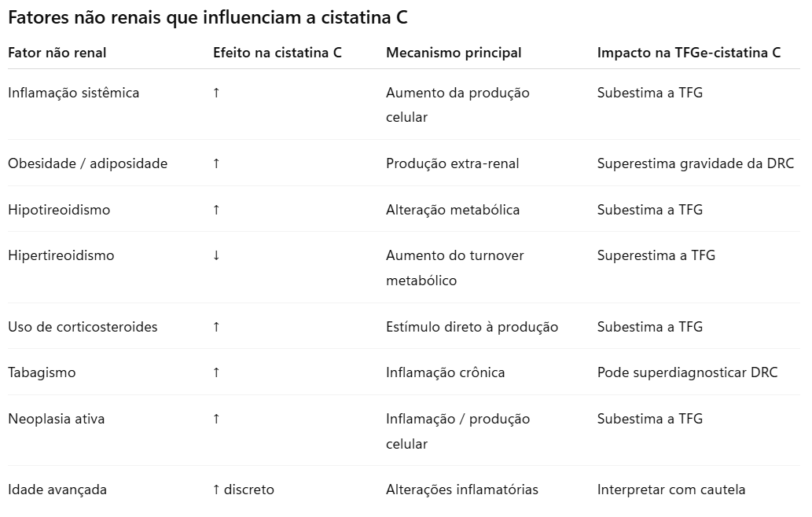Click the 'Produção extra-renal' mechanism cell

(452, 163)
